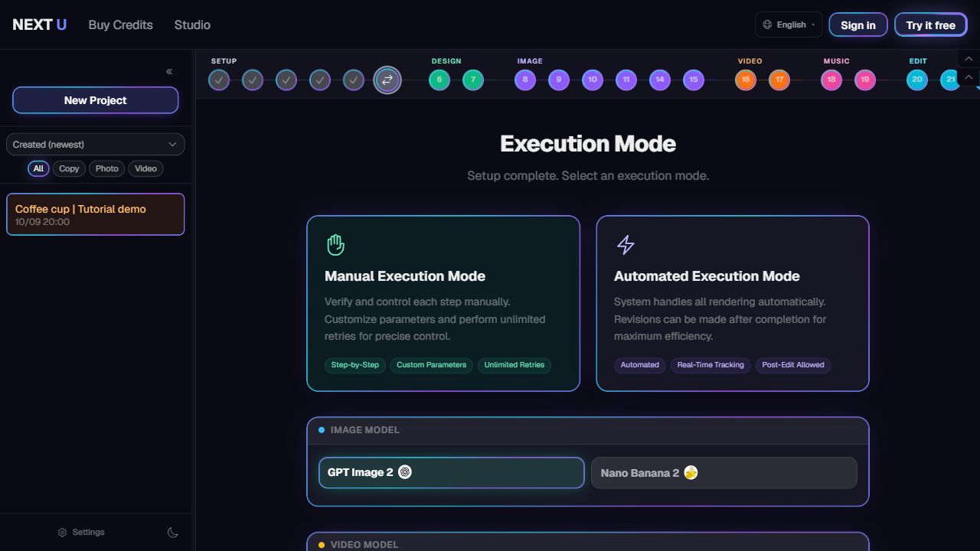Create a New Project
980x551 pixels.
(x=95, y=100)
